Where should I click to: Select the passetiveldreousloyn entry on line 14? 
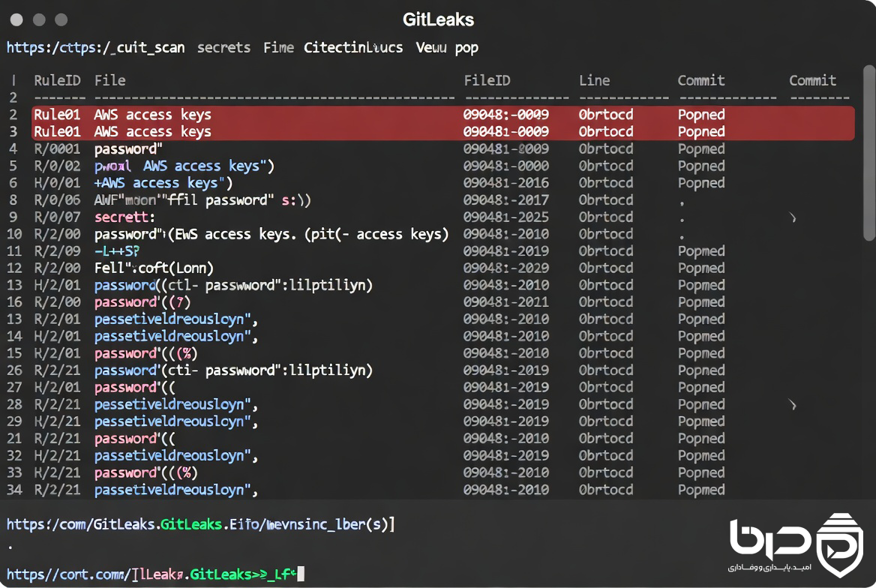pyautogui.click(x=176, y=337)
